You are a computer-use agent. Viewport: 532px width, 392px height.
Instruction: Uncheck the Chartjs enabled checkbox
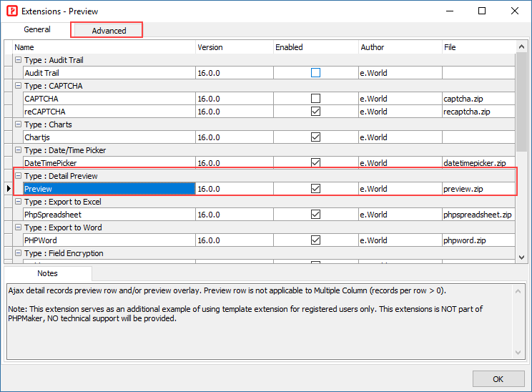tap(315, 137)
